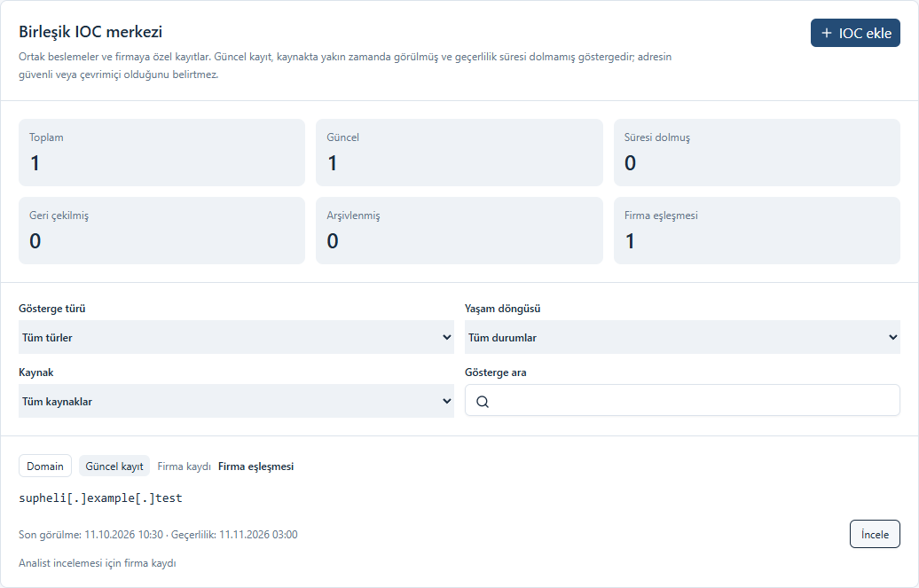Select the Güncel stat card
The image size is (919, 588).
click(x=459, y=153)
